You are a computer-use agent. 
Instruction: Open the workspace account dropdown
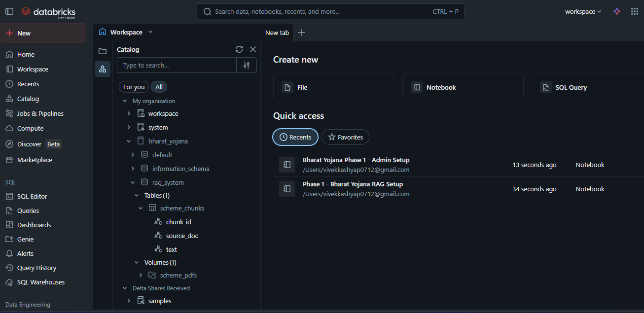click(x=583, y=11)
